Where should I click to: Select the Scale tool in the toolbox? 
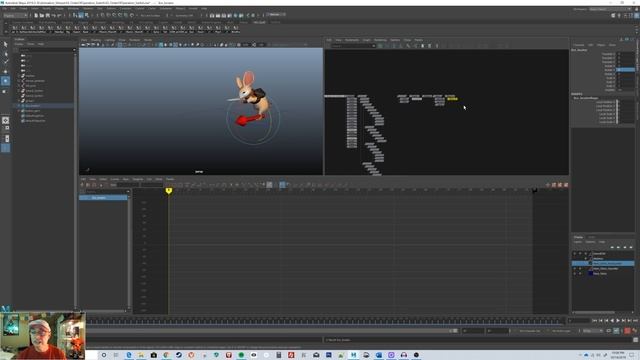[5, 91]
